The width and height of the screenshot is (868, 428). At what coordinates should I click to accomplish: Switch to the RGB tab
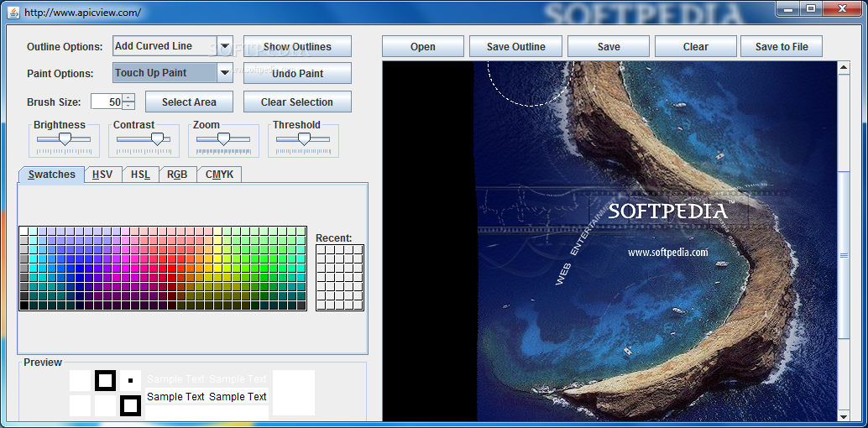click(x=178, y=175)
